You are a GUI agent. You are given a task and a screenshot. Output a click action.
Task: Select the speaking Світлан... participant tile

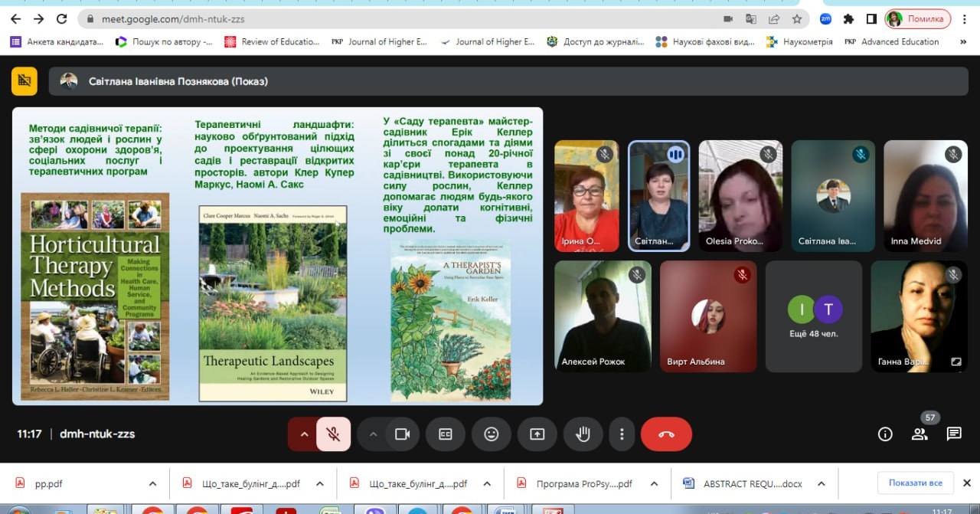pyautogui.click(x=658, y=196)
